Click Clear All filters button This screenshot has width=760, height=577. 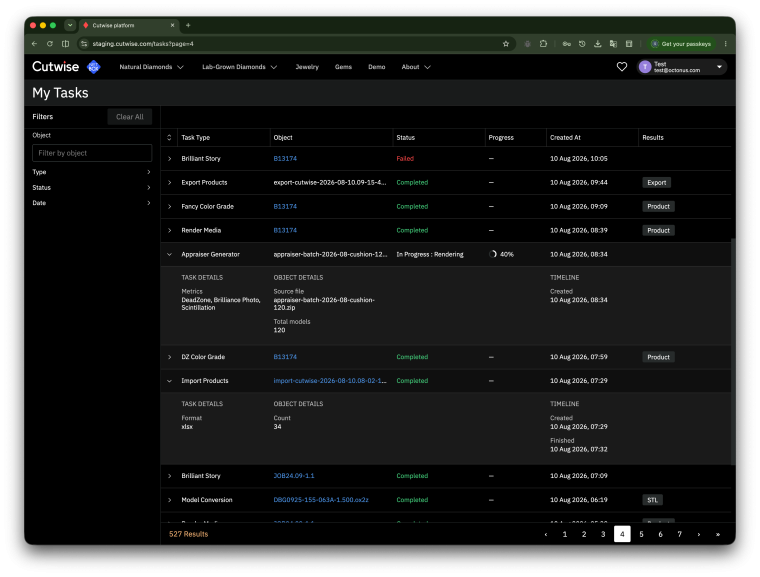129,117
